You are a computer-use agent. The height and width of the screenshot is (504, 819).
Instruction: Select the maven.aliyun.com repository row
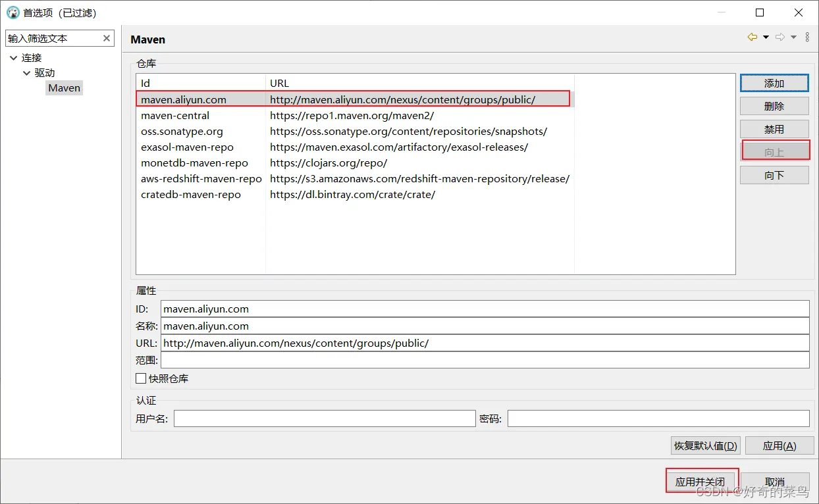click(x=355, y=99)
